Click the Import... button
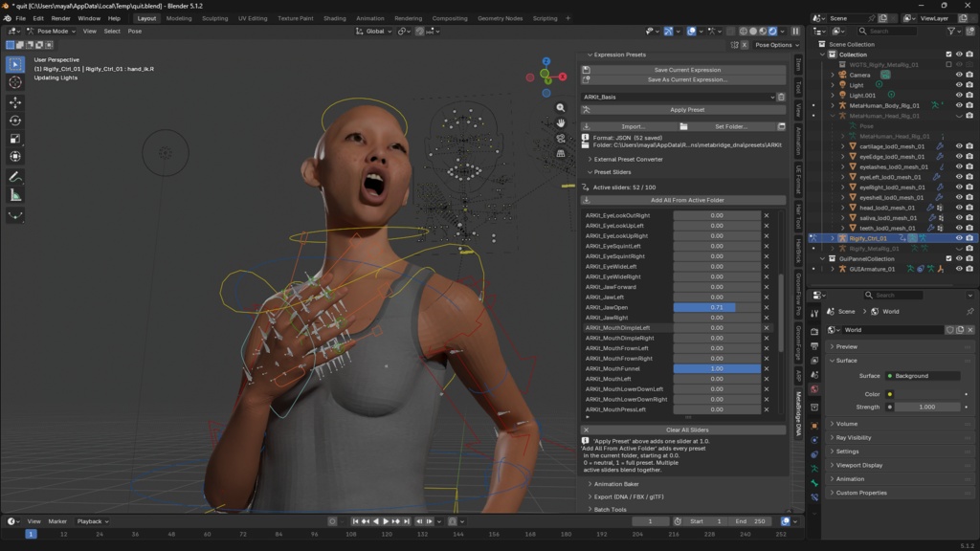Image resolution: width=980 pixels, height=551 pixels. coord(628,126)
